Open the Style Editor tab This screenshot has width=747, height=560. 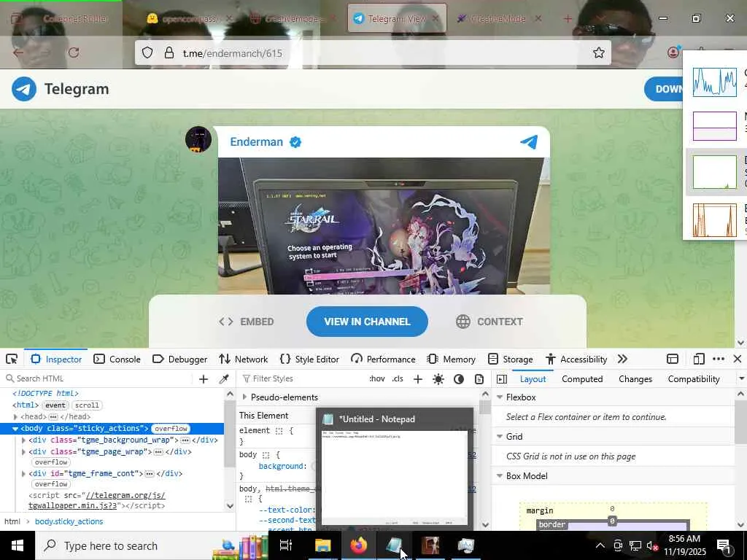pos(309,359)
